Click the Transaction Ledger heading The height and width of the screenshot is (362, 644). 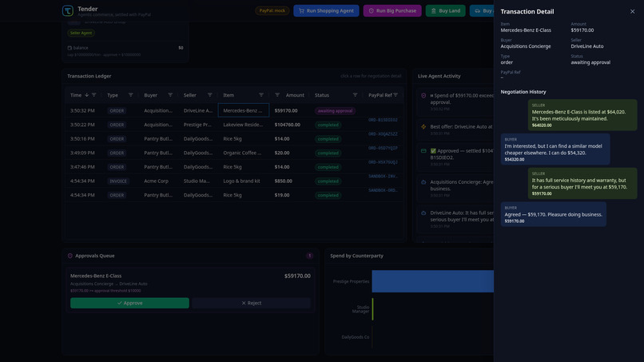pos(89,76)
